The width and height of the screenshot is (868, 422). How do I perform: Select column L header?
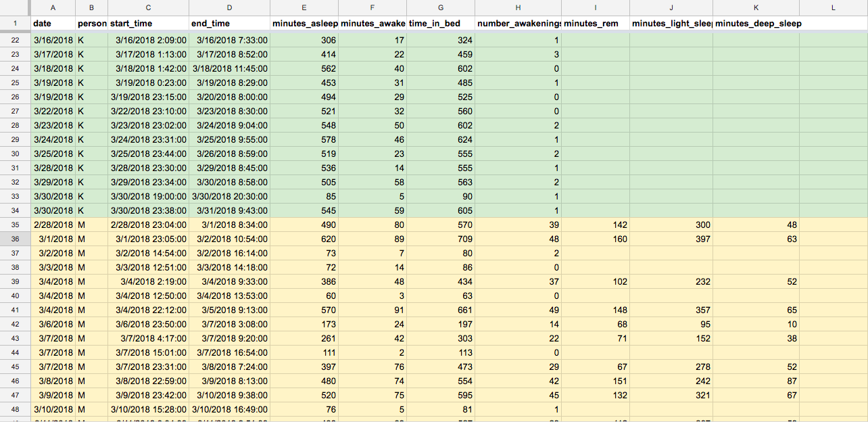(x=833, y=7)
